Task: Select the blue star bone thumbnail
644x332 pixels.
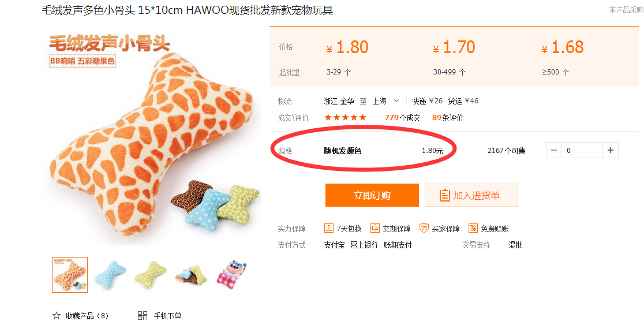Action: (110, 275)
